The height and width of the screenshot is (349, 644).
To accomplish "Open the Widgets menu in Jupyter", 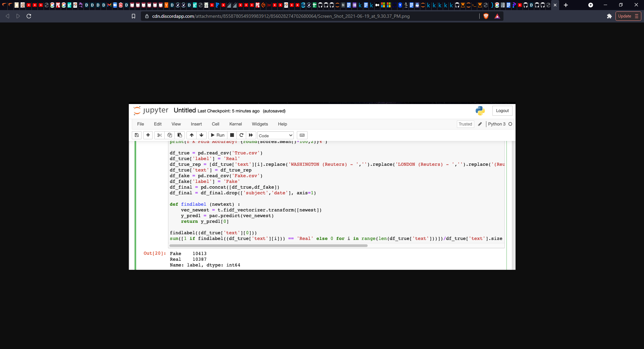I will coord(260,124).
